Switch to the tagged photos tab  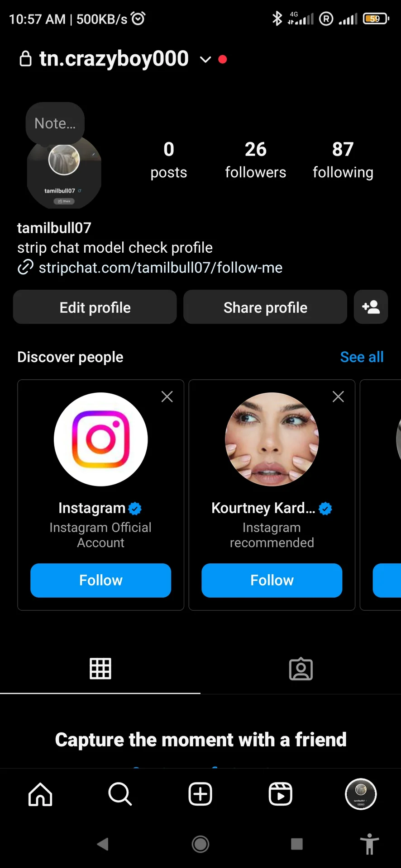(x=301, y=669)
